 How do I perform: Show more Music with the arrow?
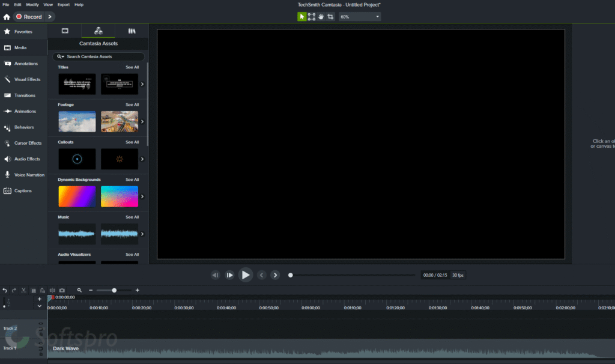point(142,234)
